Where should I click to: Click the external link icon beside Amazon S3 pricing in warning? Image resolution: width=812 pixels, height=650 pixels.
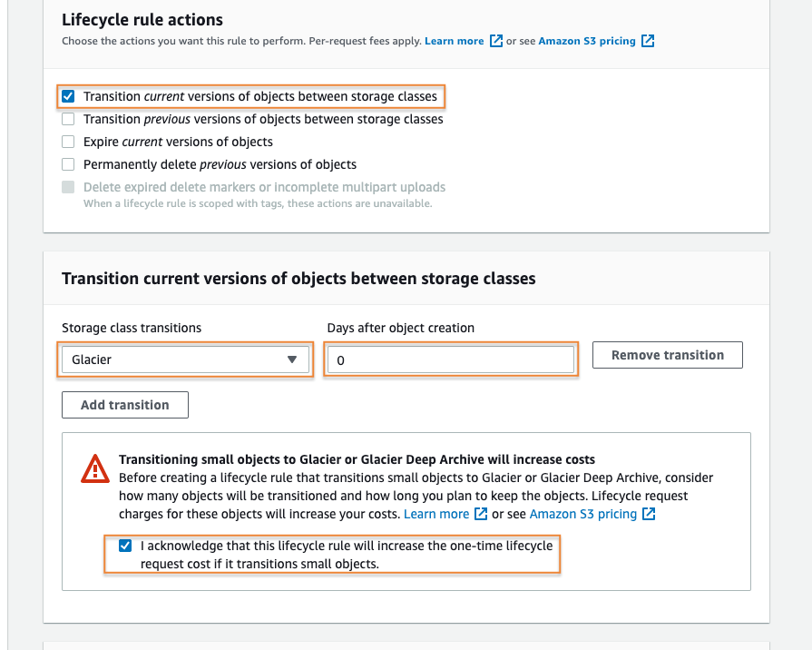(x=648, y=514)
